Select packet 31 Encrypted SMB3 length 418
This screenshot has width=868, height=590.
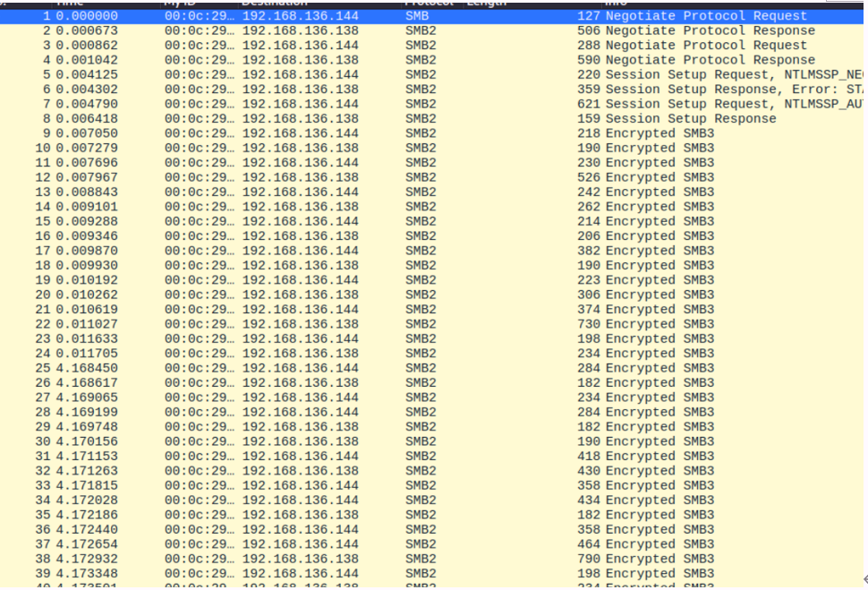(x=432, y=457)
